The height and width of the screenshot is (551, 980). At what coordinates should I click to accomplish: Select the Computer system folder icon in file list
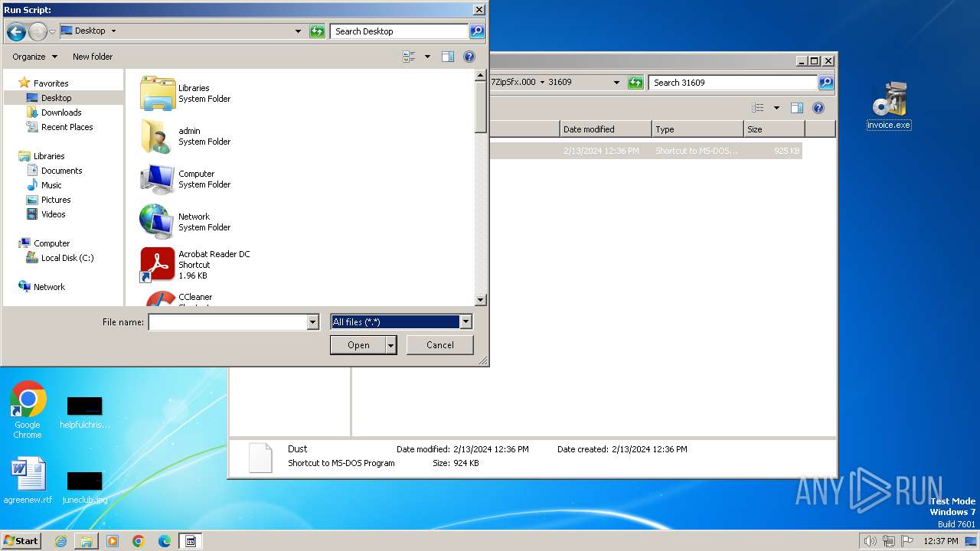[x=158, y=179]
